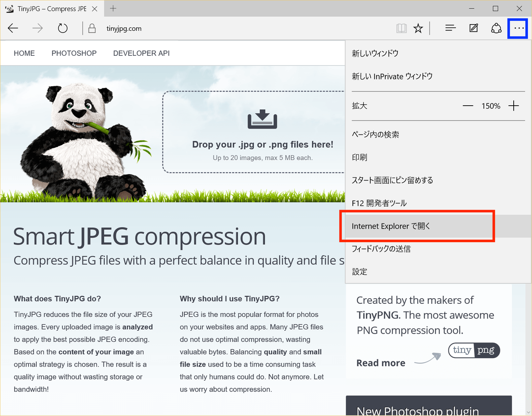Add page to favorites with the star
This screenshot has height=416, width=532.
point(418,28)
